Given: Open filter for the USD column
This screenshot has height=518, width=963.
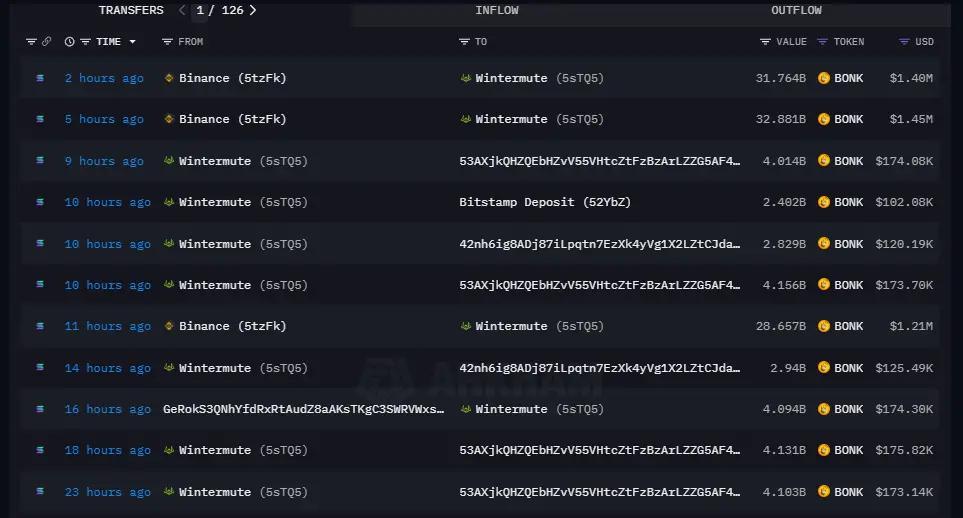Looking at the screenshot, I should [x=904, y=42].
